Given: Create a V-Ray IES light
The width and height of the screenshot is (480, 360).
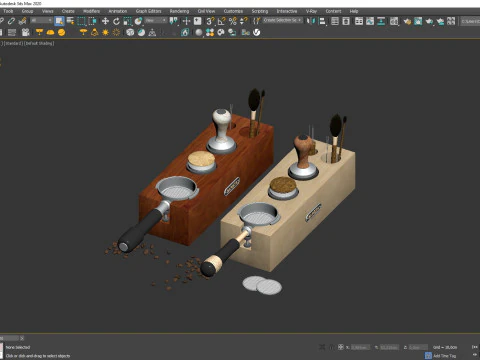Looking at the screenshot, I should [x=94, y=32].
